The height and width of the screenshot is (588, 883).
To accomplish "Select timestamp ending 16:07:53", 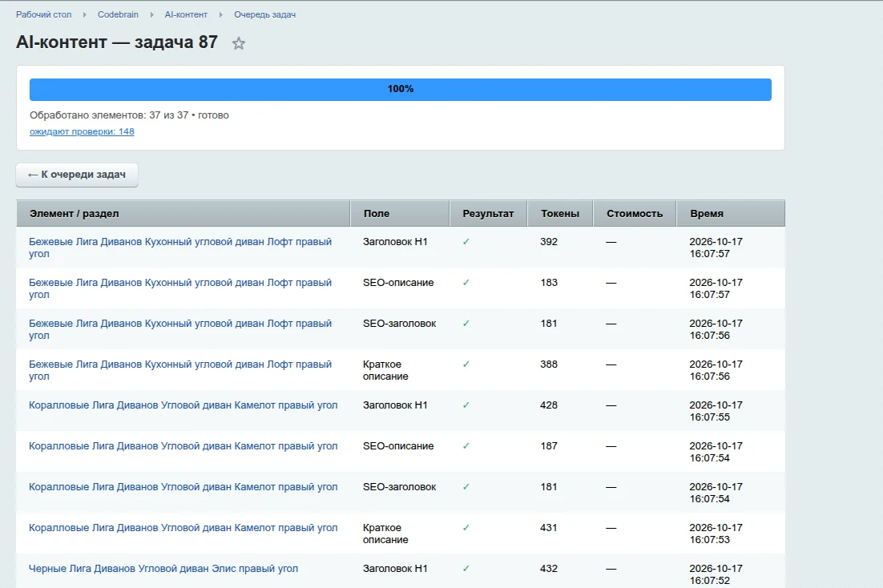I will pyautogui.click(x=716, y=534).
